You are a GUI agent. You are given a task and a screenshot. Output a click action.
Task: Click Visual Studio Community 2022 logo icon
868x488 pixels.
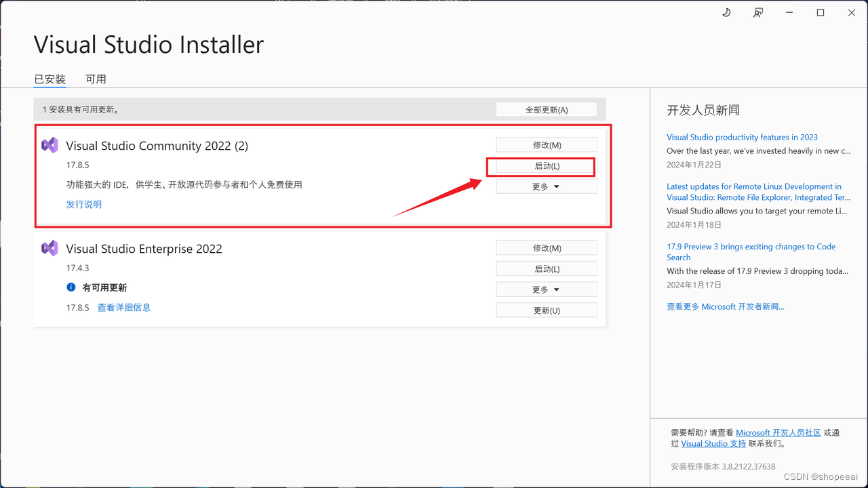pos(50,145)
